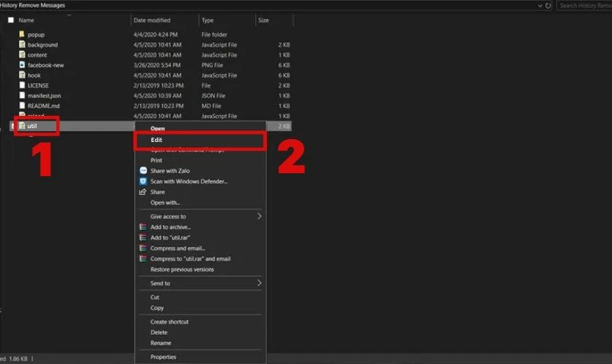Click the facebook-new PNG file icon
612x364 pixels.
23,65
